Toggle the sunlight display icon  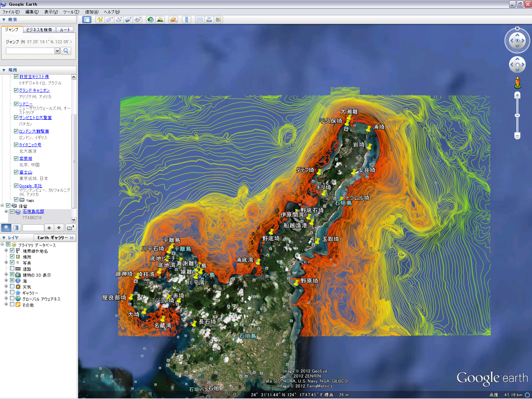pos(160,20)
